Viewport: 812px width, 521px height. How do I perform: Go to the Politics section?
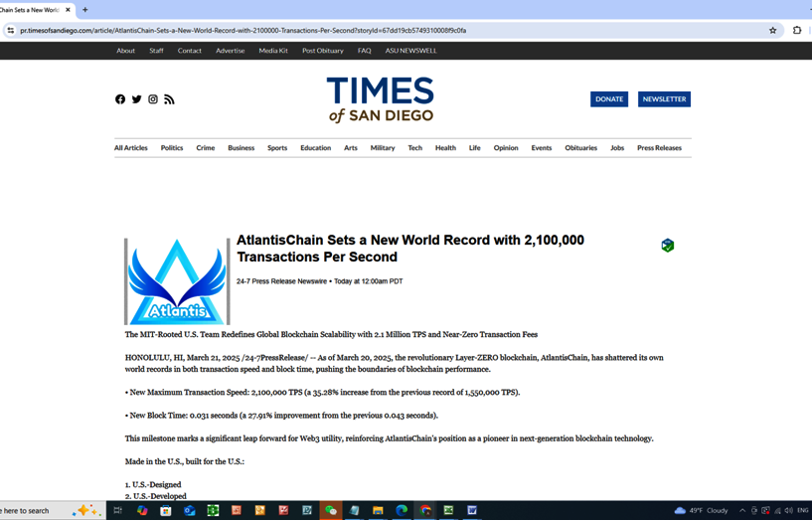point(172,148)
